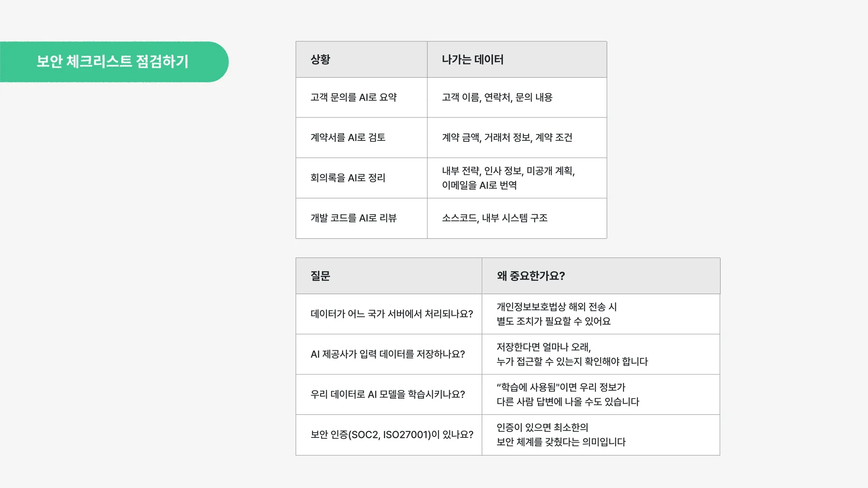Click the green '보안 체크리스트 점검하기' title badge
The height and width of the screenshot is (488, 868).
point(113,62)
